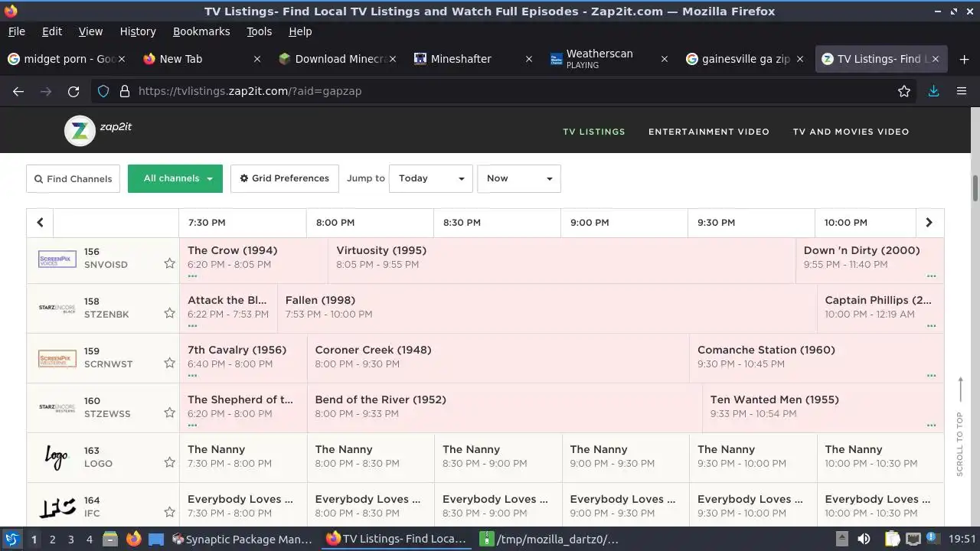Viewport: 980px width, 551px height.
Task: Reload the page with the refresh icon
Action: [73, 91]
